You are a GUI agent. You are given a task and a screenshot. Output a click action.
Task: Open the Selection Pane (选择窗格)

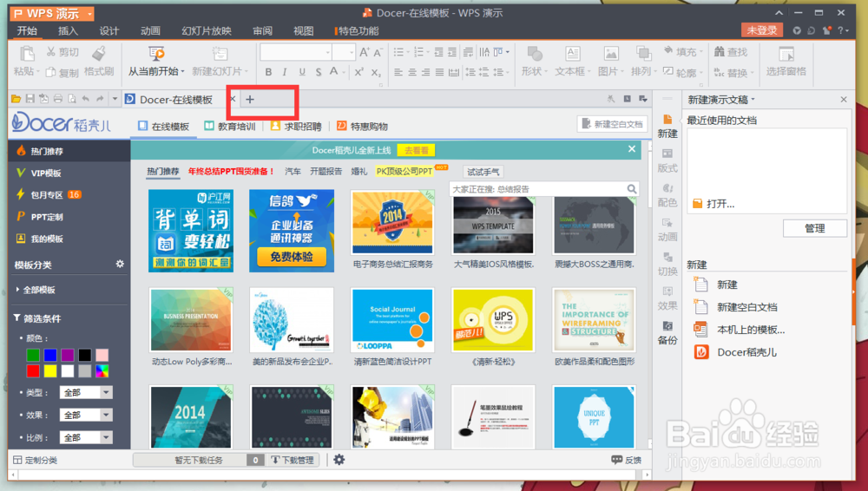point(786,61)
